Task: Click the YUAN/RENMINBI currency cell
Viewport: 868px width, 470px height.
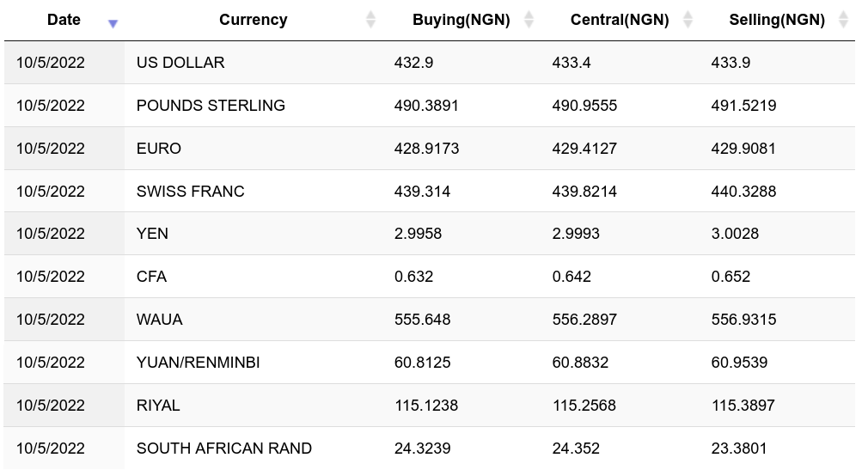Action: tap(198, 363)
